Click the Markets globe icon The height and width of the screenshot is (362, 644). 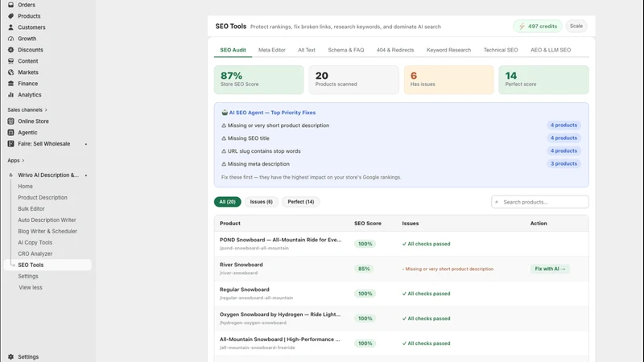pyautogui.click(x=10, y=72)
